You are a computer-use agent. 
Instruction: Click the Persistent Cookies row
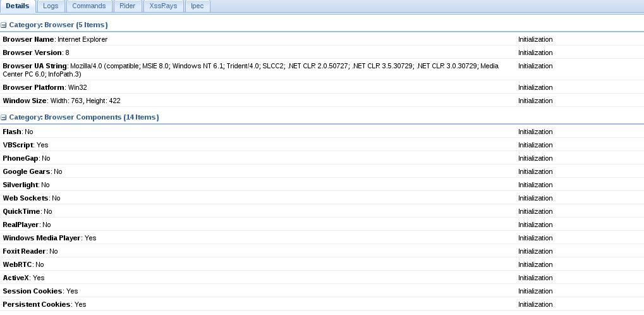(322, 304)
